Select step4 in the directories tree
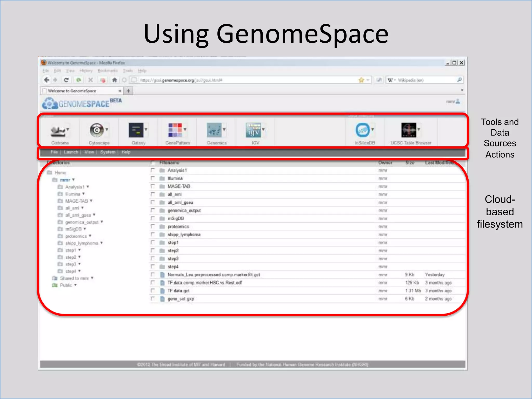Viewport: 532px width, 399px height. click(x=71, y=271)
